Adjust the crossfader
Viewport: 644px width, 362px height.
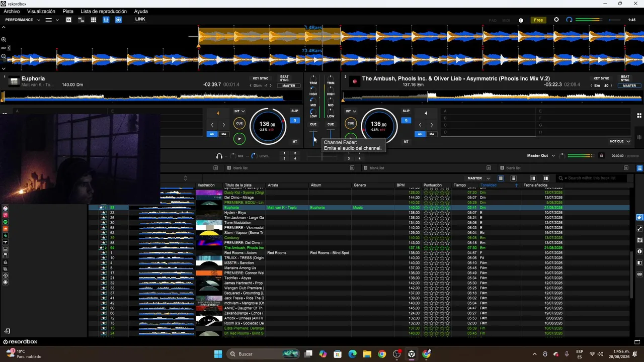pyautogui.click(x=322, y=156)
